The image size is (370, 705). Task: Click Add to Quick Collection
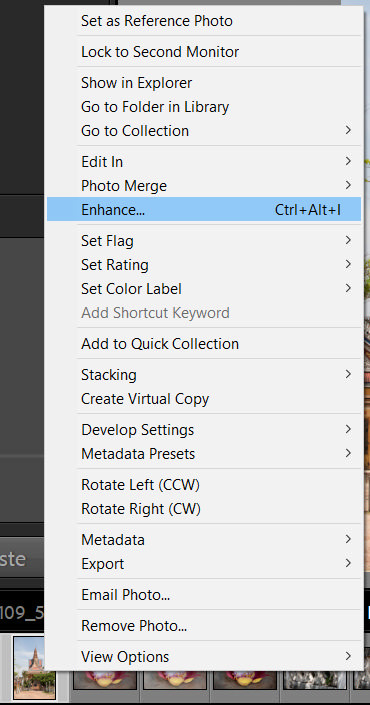tap(204, 344)
